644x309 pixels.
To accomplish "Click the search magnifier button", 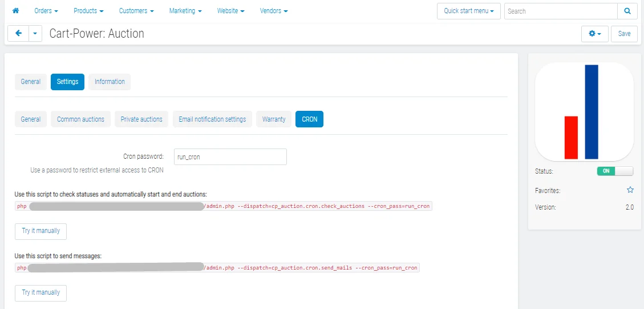I will pos(627,11).
